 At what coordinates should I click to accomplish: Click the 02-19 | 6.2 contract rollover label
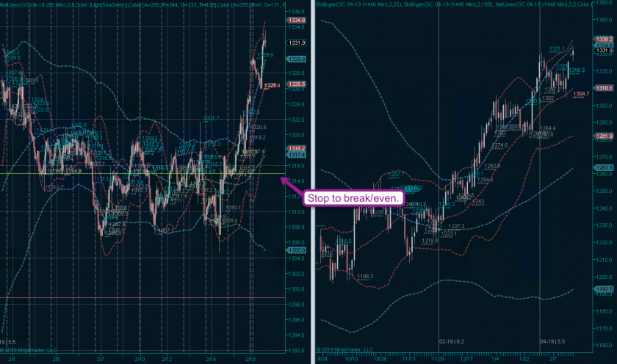point(452,341)
